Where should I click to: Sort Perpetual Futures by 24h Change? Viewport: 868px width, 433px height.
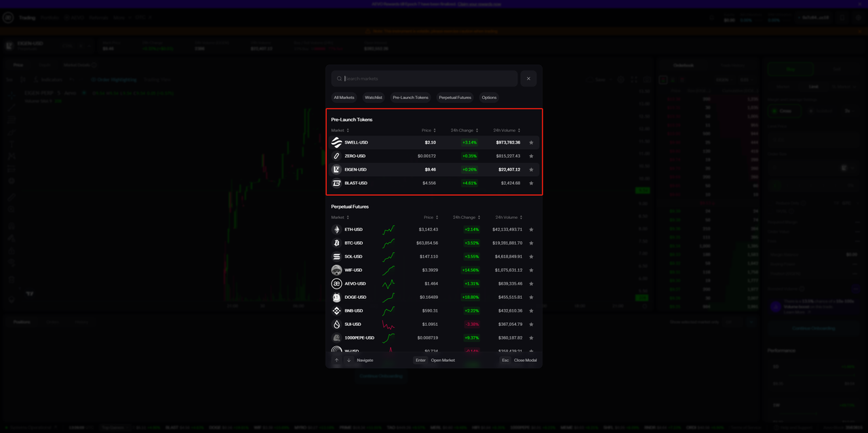(466, 218)
